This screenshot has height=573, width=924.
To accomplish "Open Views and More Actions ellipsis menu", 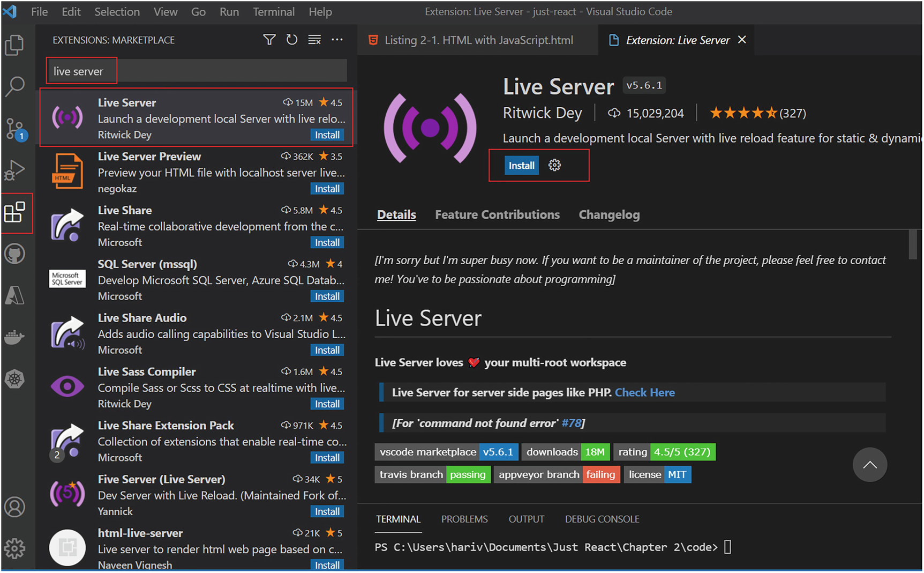I will click(337, 40).
